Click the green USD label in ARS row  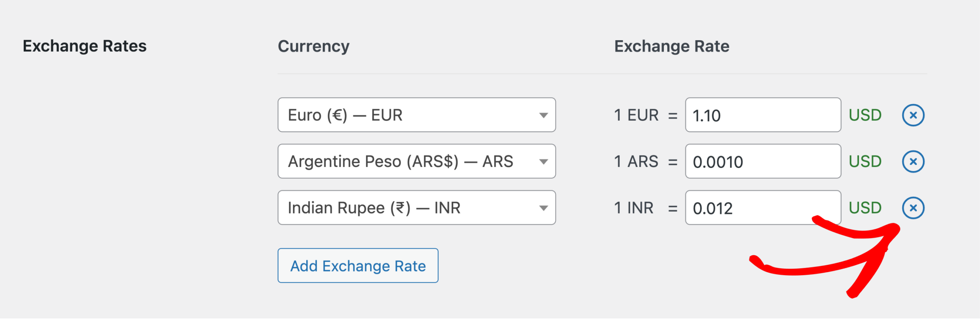[865, 161]
